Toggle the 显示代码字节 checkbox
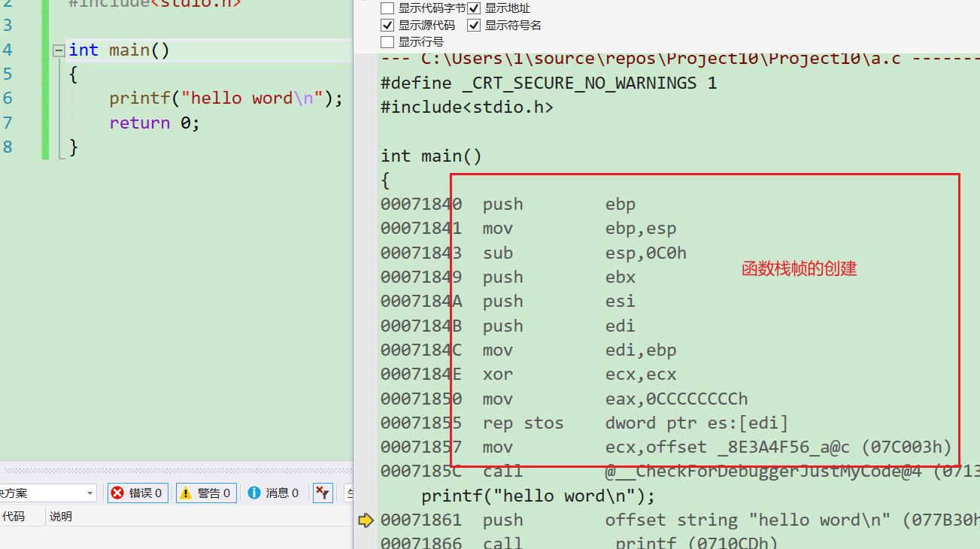Image resolution: width=980 pixels, height=549 pixels. tap(387, 8)
